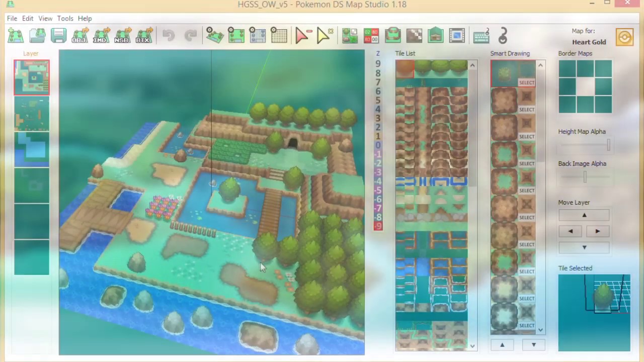
Task: Move the layer down with the arrow button
Action: click(584, 247)
